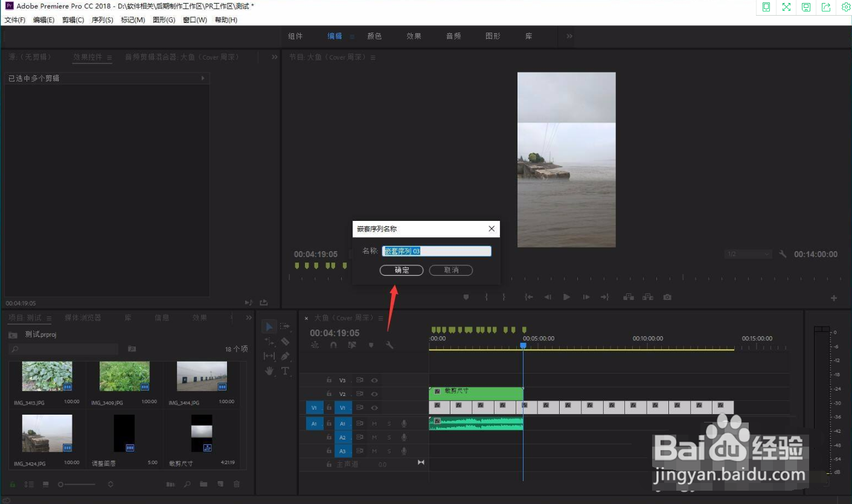Go to Out point

604,297
